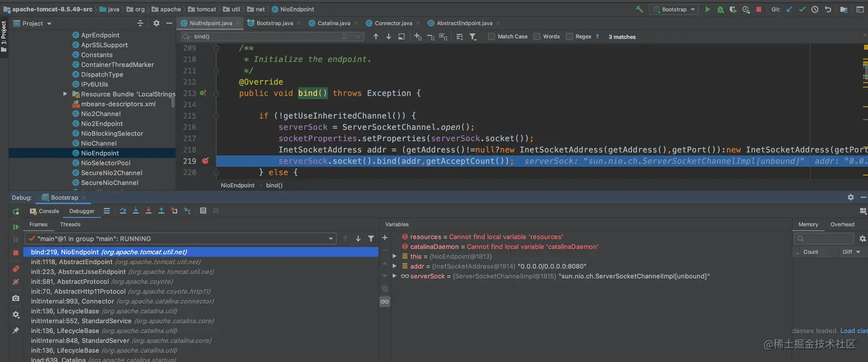Switch to the Catalina.java editor tab
The height and width of the screenshot is (362, 868).
pos(334,23)
